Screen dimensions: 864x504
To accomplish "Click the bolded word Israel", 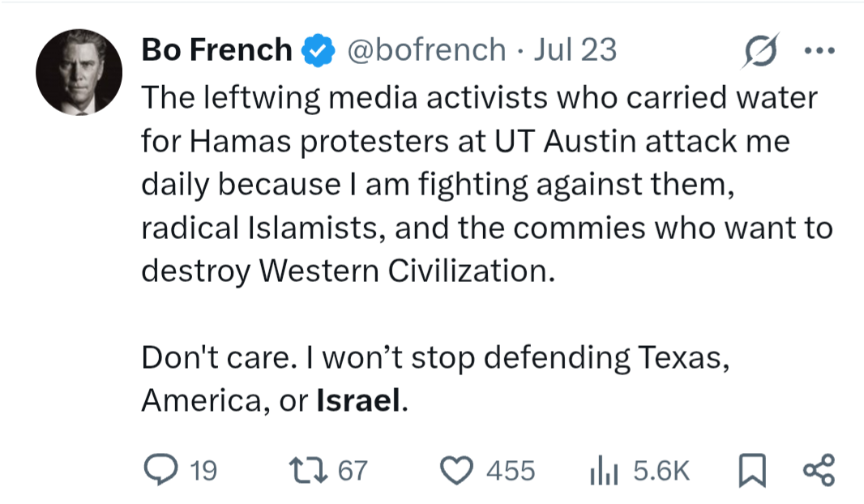I will (358, 400).
